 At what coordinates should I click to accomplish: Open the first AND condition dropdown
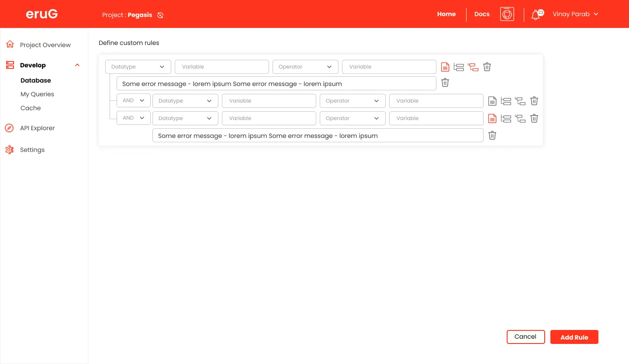tap(133, 100)
